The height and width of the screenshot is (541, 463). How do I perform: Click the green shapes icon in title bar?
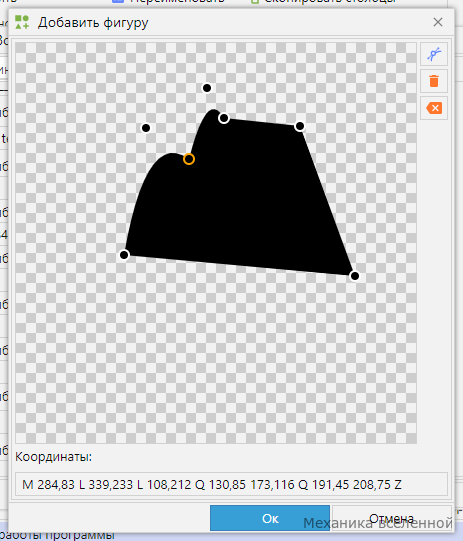(22, 22)
